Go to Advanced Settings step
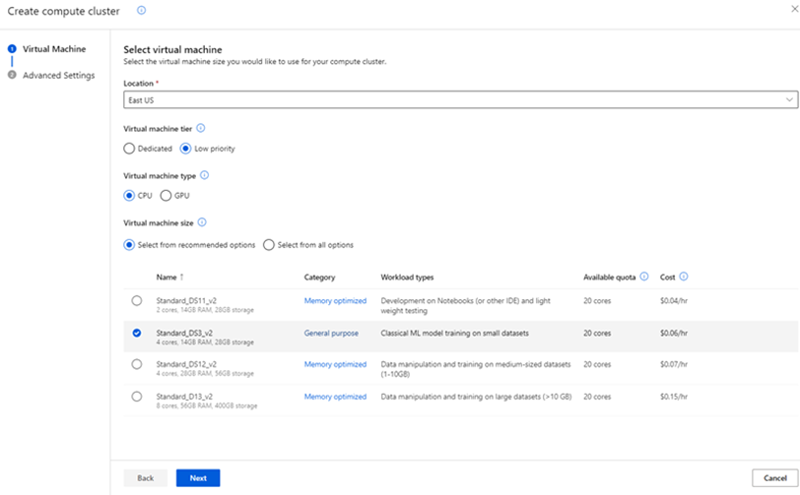The height and width of the screenshot is (495, 800). [59, 75]
